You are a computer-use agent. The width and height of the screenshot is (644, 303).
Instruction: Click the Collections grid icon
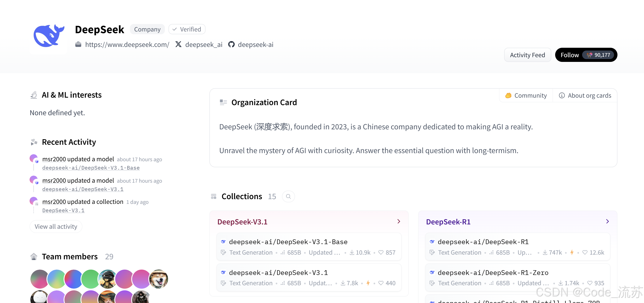[214, 197]
